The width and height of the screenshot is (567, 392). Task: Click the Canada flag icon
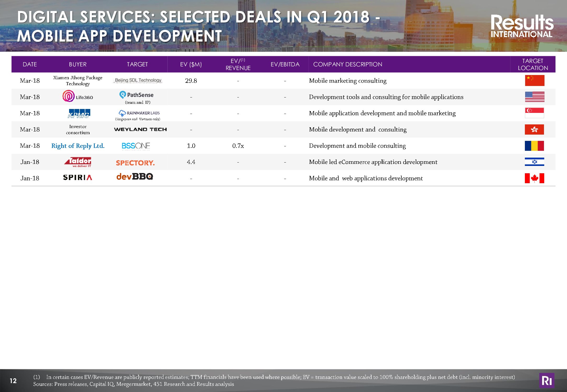click(x=534, y=178)
